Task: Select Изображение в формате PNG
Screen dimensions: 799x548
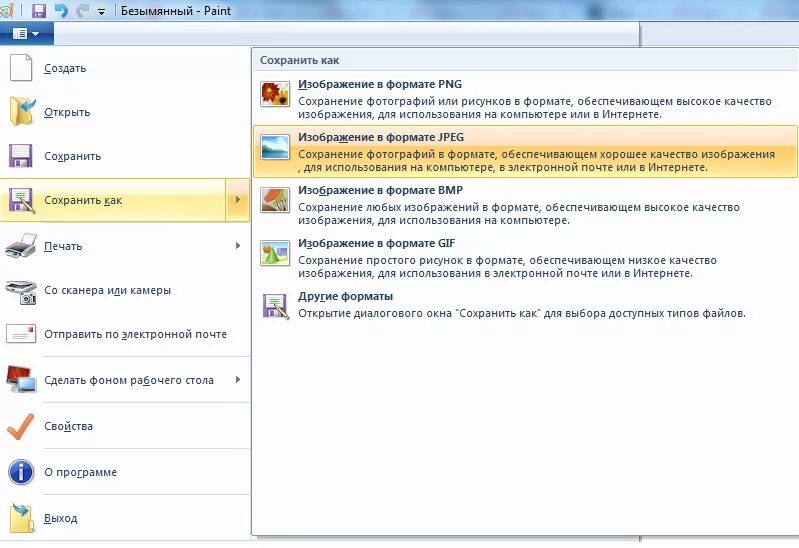Action: (x=525, y=98)
